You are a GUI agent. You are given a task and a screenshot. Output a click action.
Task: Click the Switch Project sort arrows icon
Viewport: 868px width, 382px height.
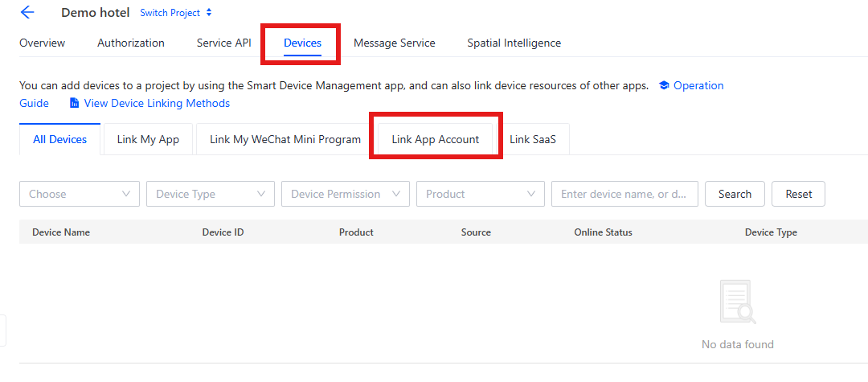[209, 12]
